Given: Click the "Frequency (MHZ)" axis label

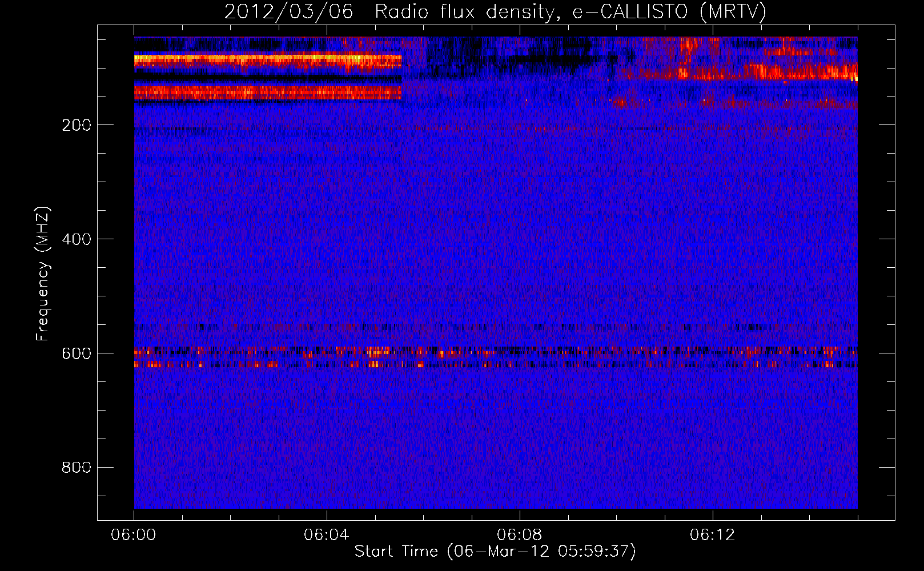Looking at the screenshot, I should coord(43,274).
